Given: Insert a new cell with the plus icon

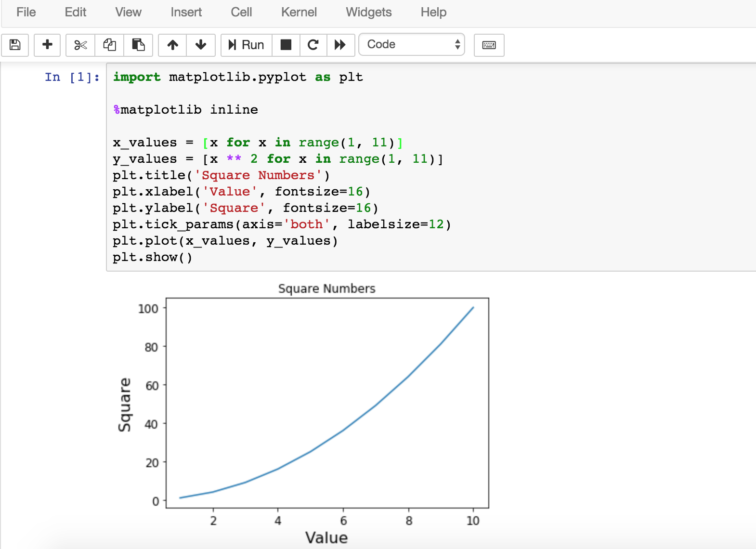Looking at the screenshot, I should (47, 45).
